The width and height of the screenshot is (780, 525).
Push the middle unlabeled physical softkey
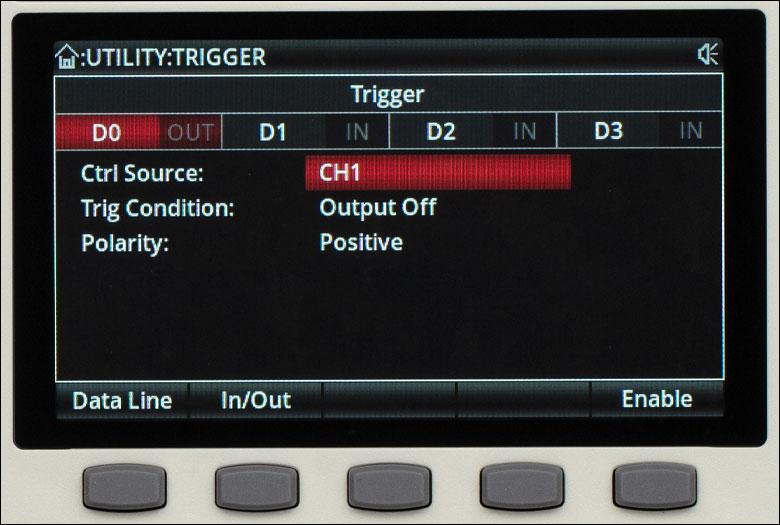pyautogui.click(x=389, y=487)
